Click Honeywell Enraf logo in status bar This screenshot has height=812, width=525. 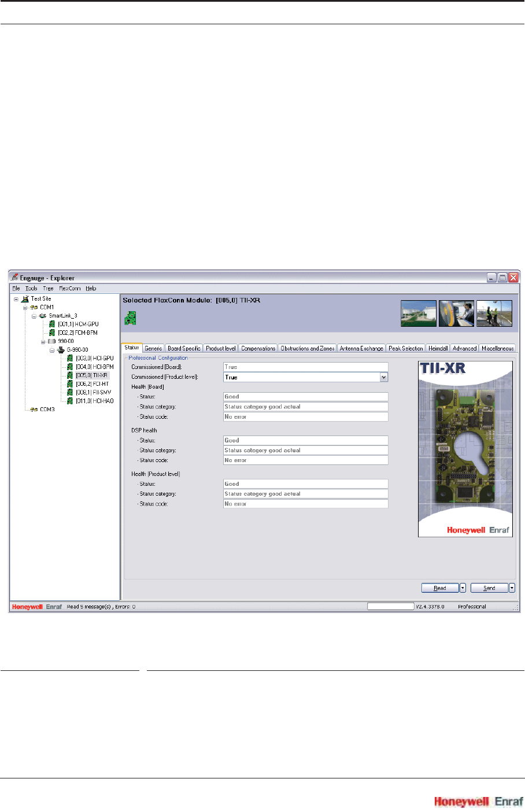[x=37, y=607]
